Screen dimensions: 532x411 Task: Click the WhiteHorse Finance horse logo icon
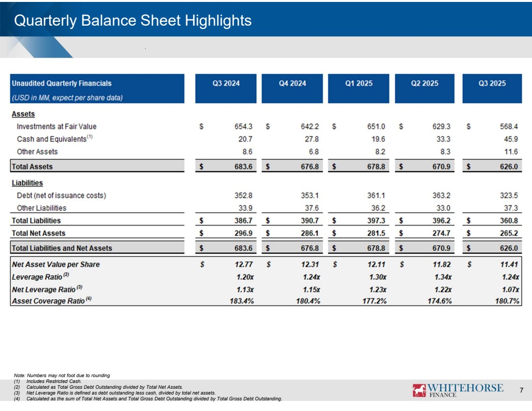tap(419, 390)
